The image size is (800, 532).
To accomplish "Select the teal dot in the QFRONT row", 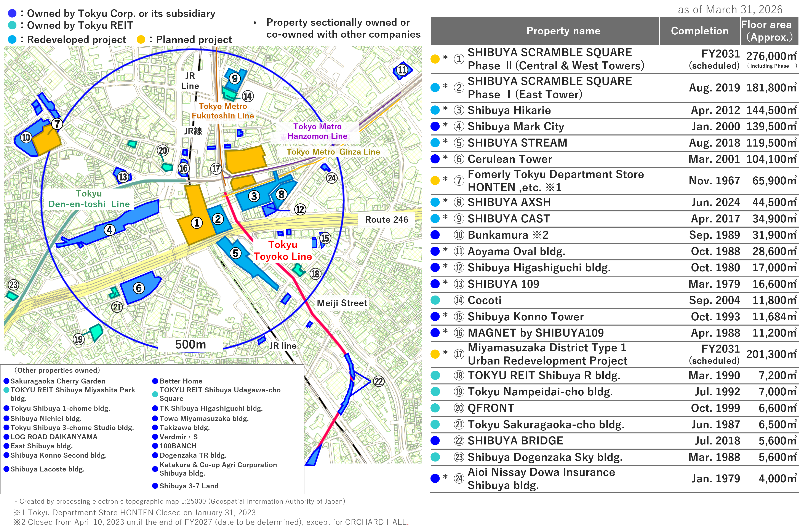I will click(x=435, y=408).
